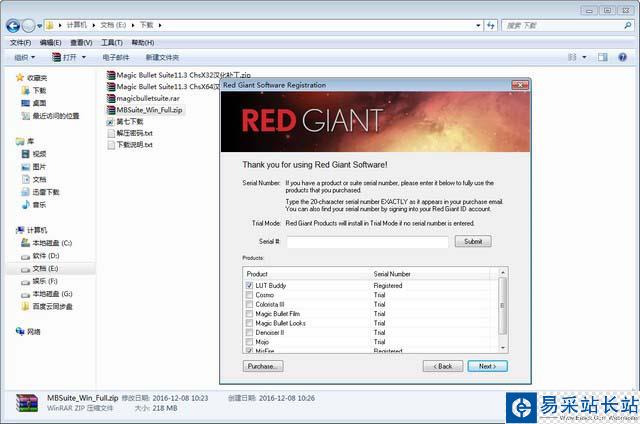Select the Downloads item in favorites
The height and width of the screenshot is (424, 640).
pos(34,90)
